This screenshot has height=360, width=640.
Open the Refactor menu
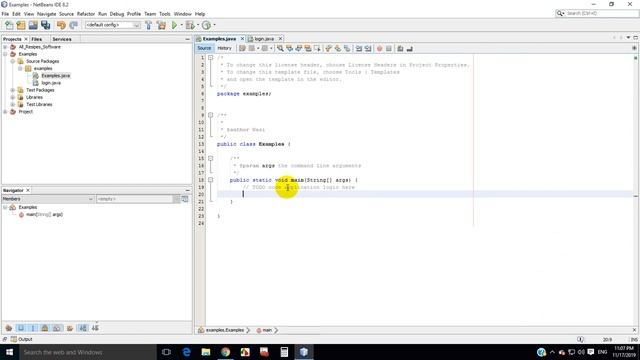click(86, 14)
